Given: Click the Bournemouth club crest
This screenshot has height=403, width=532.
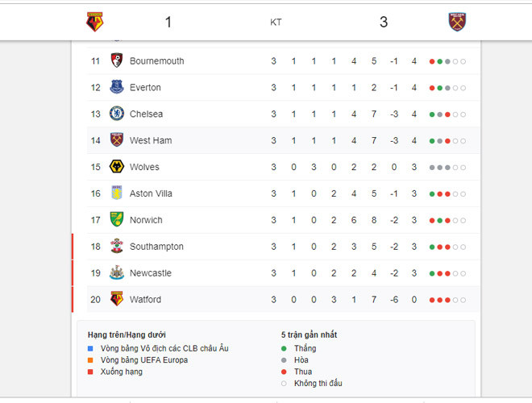Looking at the screenshot, I should click(117, 60).
